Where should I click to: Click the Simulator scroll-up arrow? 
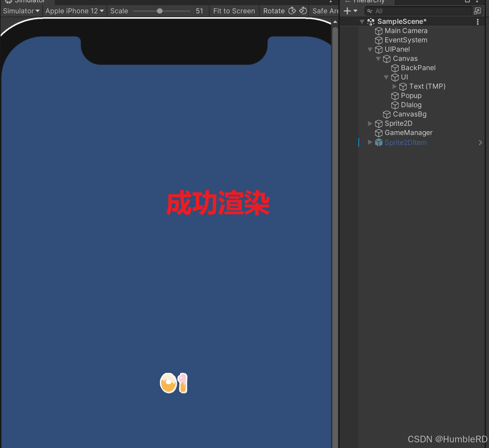[x=335, y=22]
